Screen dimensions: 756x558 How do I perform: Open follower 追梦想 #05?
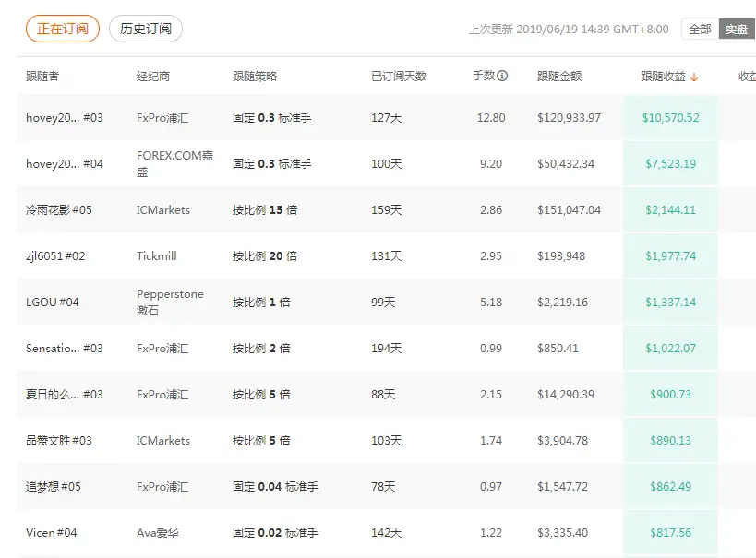click(x=54, y=487)
